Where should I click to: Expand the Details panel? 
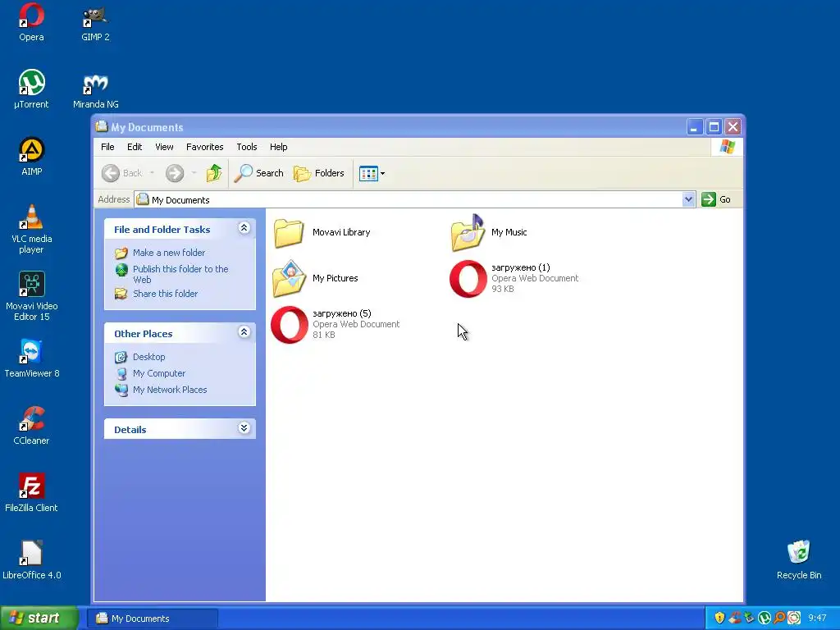click(x=244, y=427)
